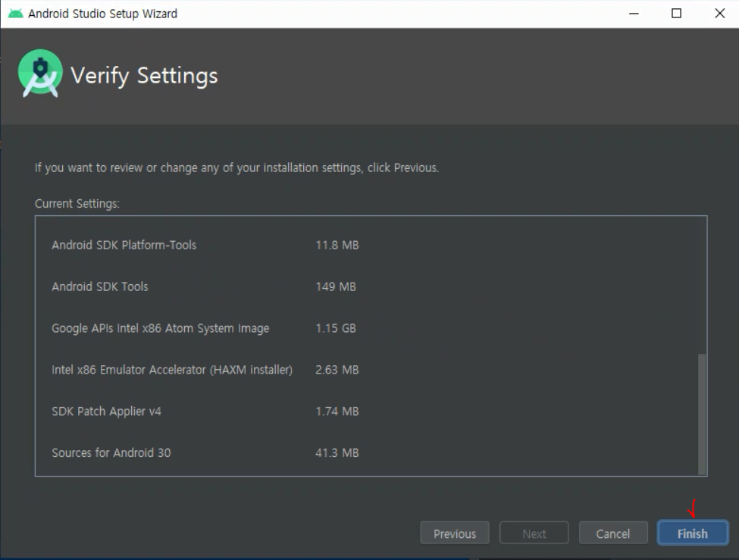Click the 2.63 MB size value
The image size is (739, 560).
[x=337, y=370]
